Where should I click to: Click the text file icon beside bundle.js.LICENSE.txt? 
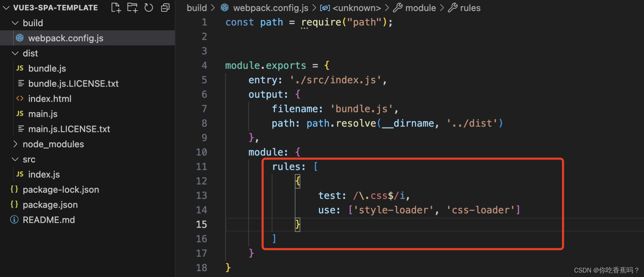pos(21,83)
